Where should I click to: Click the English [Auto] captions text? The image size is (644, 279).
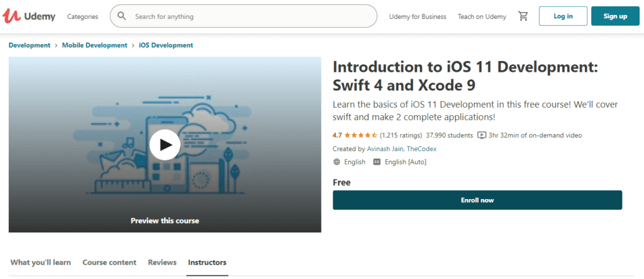click(x=406, y=162)
